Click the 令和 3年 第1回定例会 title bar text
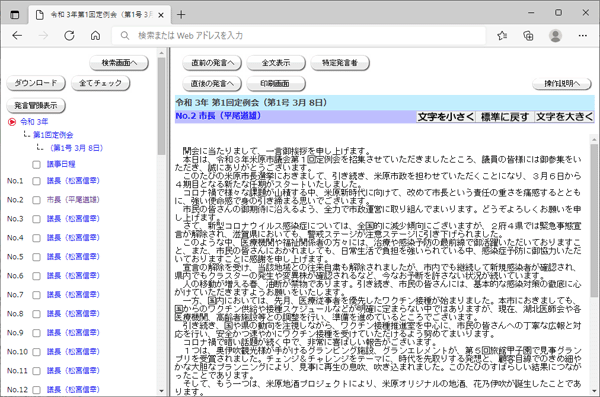600x397 pixels. [x=251, y=102]
